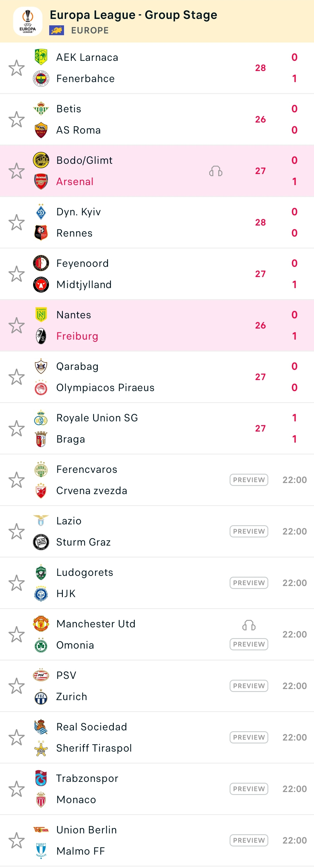Star the Dyn. Kyiv vs Rennes match
The width and height of the screenshot is (314, 868).
pos(17,222)
